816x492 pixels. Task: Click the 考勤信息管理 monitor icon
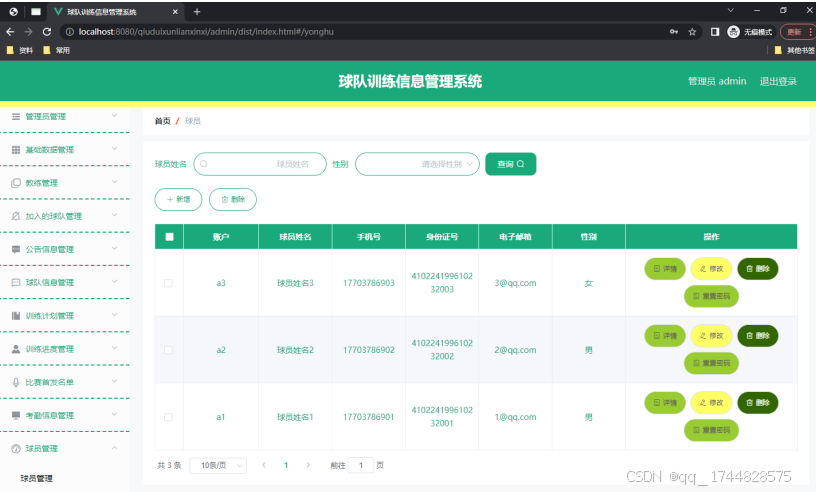[16, 415]
